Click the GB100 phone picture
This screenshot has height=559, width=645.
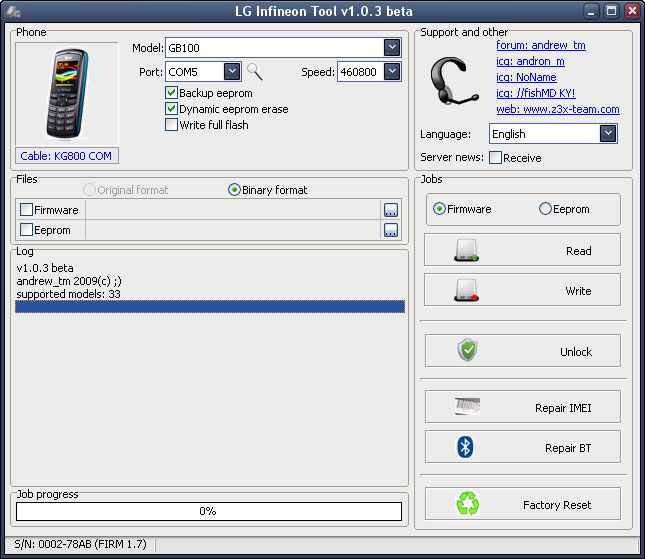[x=67, y=94]
